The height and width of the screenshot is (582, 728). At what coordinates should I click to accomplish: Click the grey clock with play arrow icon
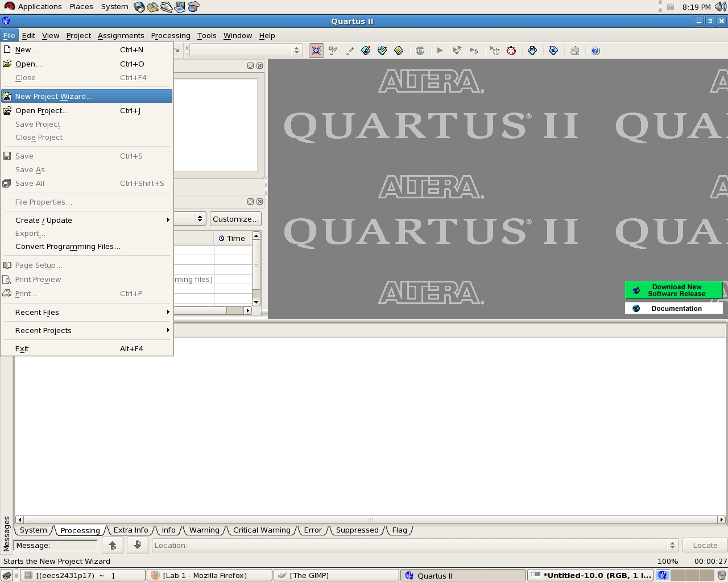(x=495, y=51)
